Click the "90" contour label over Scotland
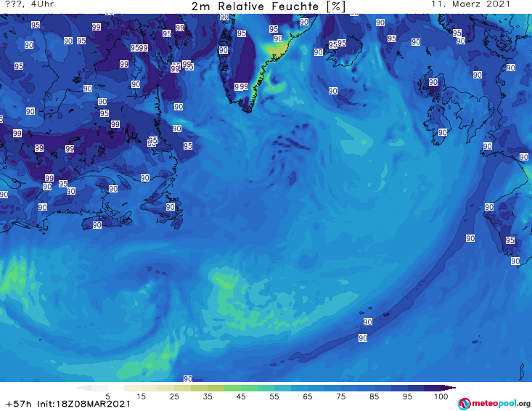Screen dimensions: 532x411 (433, 82)
